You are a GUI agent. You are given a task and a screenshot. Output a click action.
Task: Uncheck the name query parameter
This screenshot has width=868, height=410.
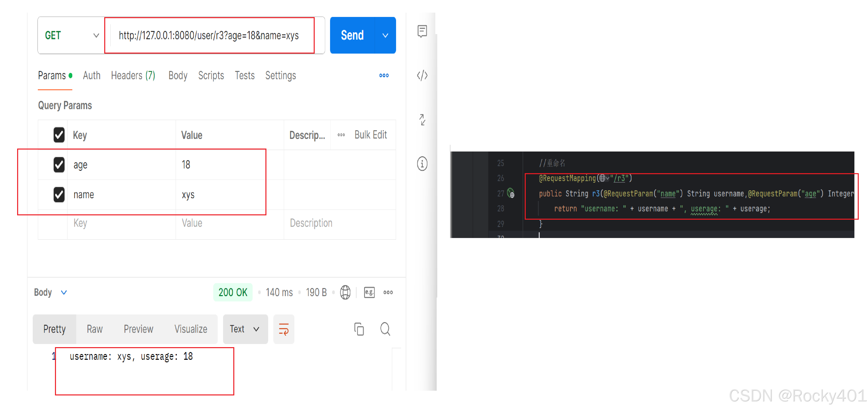(59, 194)
